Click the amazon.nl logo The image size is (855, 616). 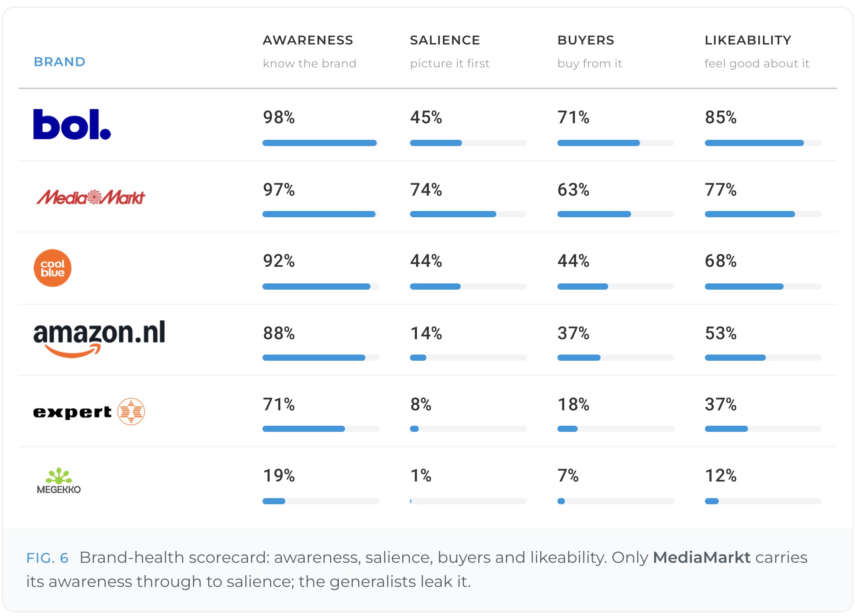[x=99, y=339]
